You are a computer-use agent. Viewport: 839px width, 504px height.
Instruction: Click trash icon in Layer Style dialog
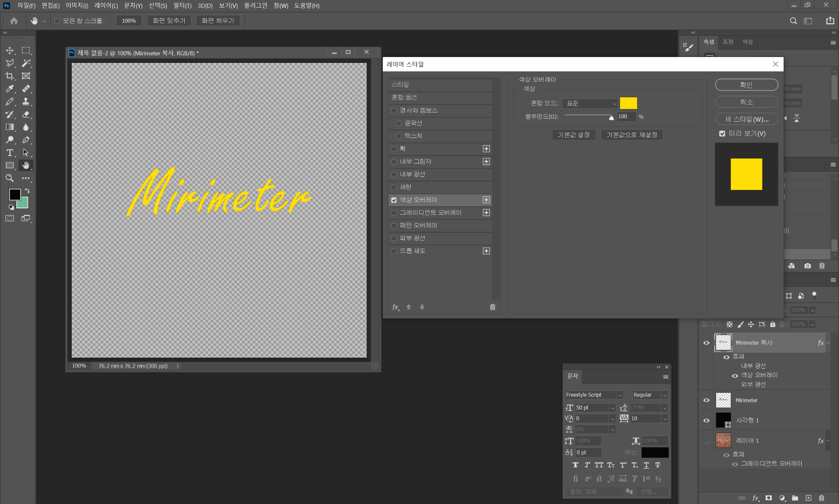click(492, 307)
